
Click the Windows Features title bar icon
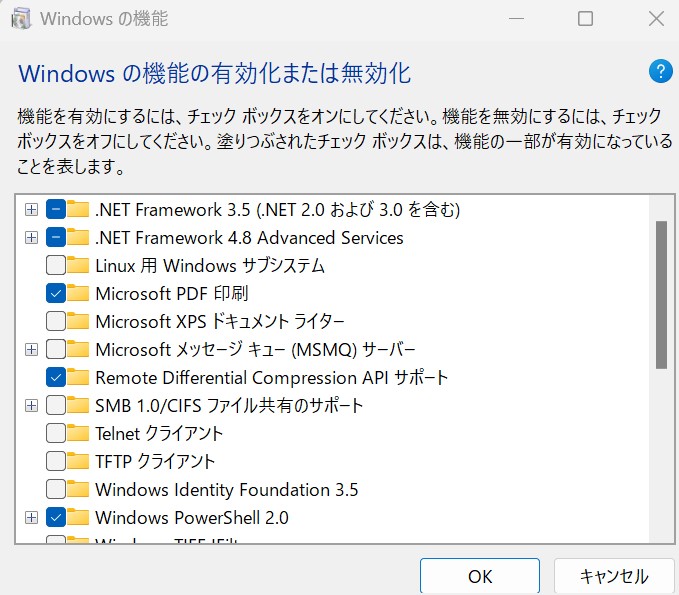pyautogui.click(x=21, y=18)
